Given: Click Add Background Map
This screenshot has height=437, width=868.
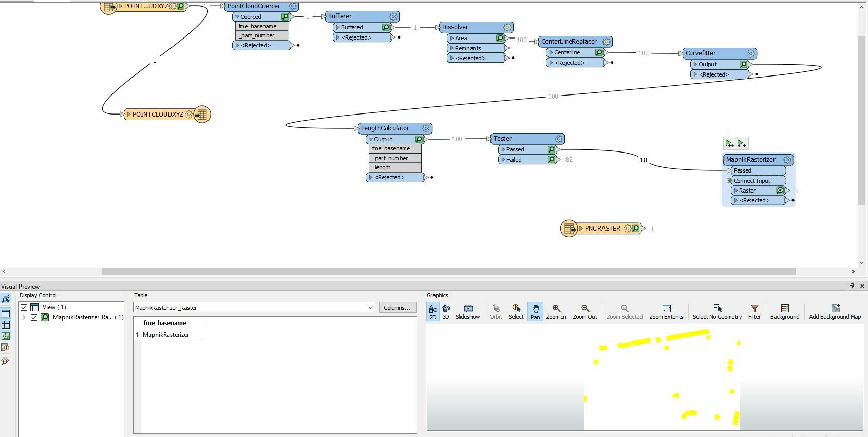Looking at the screenshot, I should coord(835,311).
